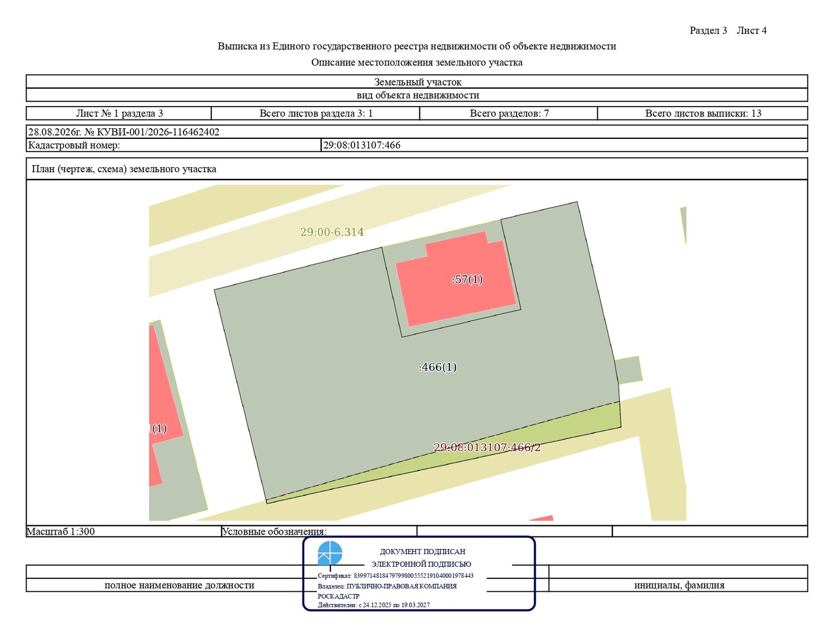The height and width of the screenshot is (644, 834).
Task: Click the "Лист № 1 раздела 3" cell
Action: coord(119,113)
